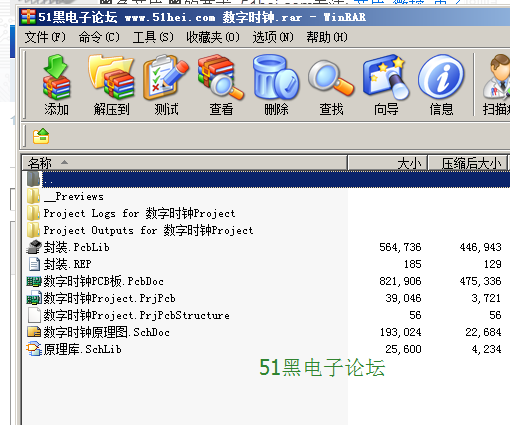Open the 命令(C) menu

[99, 37]
